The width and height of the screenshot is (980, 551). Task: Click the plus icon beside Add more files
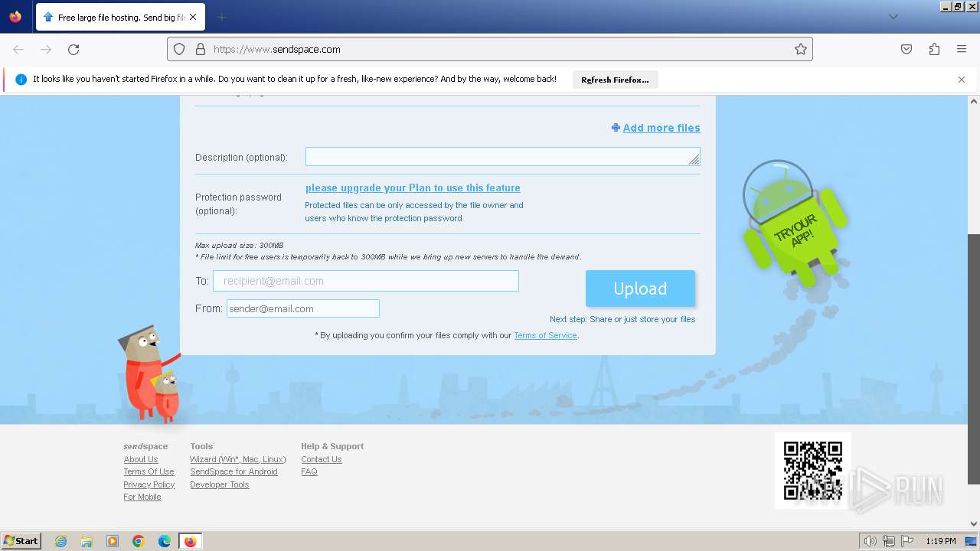click(616, 128)
